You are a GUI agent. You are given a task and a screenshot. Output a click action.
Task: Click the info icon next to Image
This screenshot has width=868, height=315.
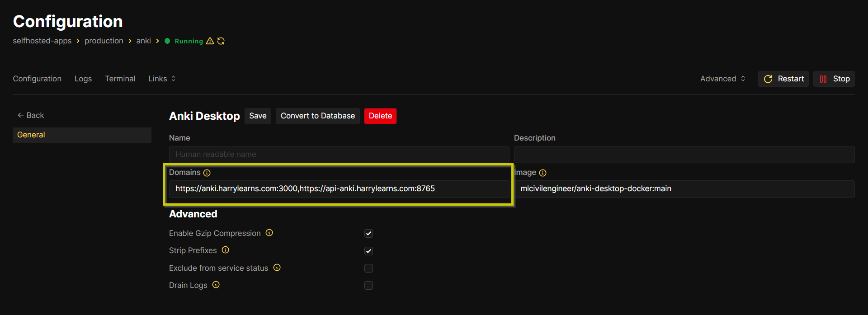tap(543, 173)
